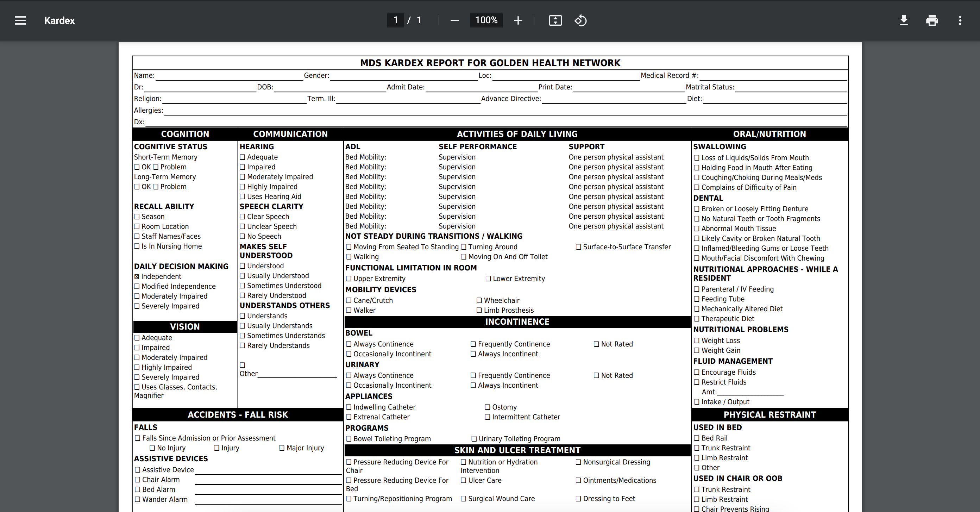Check the Highly Impaired vision box
This screenshot has height=512, width=980.
[x=137, y=368]
